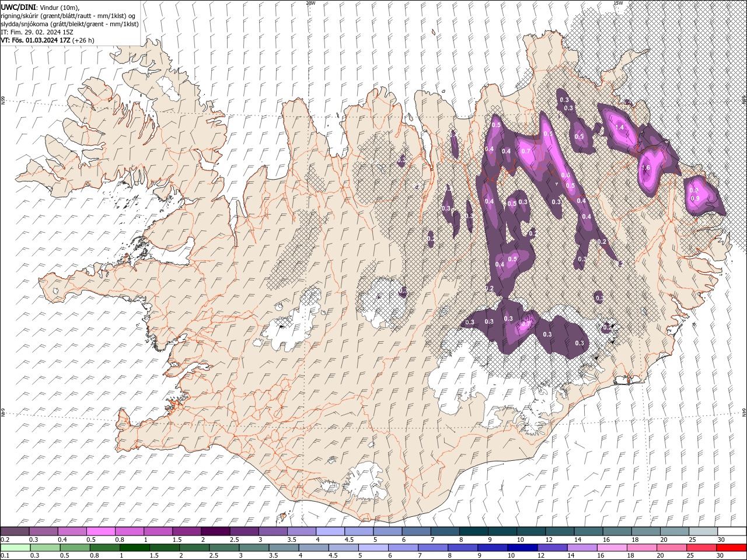Click the 'UWC/DINI' title in the legend box
Image resolution: width=747 pixels, height=560 pixels.
click(x=19, y=6)
